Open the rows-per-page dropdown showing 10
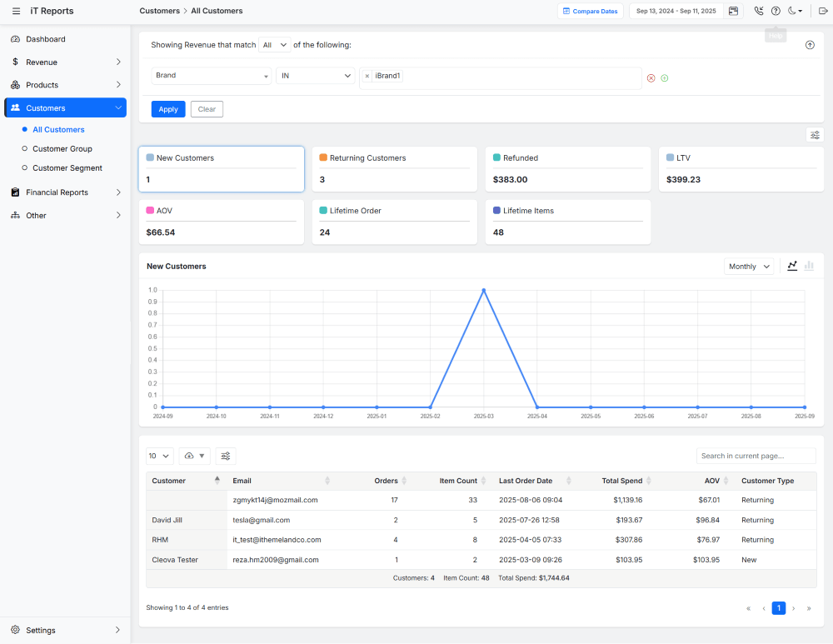Viewport: 833px width, 644px height. click(x=158, y=456)
